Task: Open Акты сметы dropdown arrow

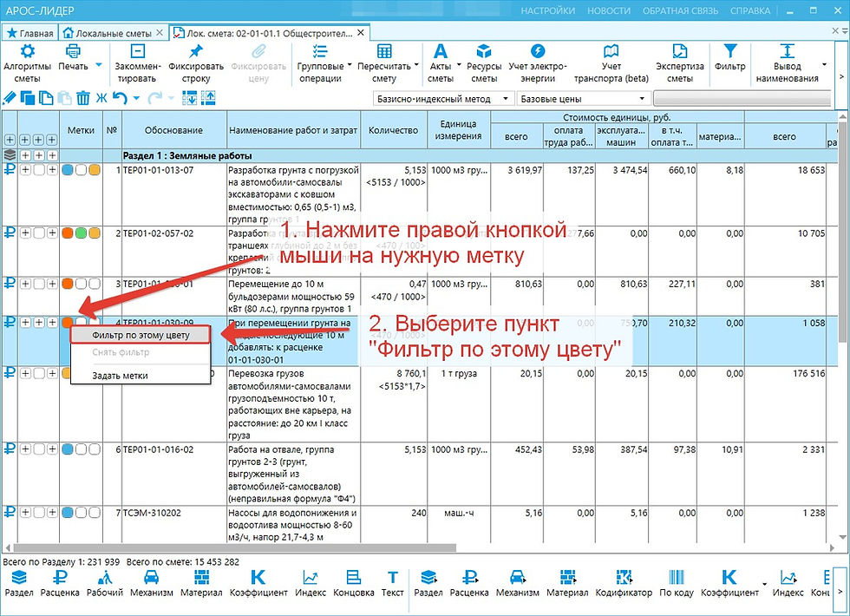Action: click(x=459, y=65)
